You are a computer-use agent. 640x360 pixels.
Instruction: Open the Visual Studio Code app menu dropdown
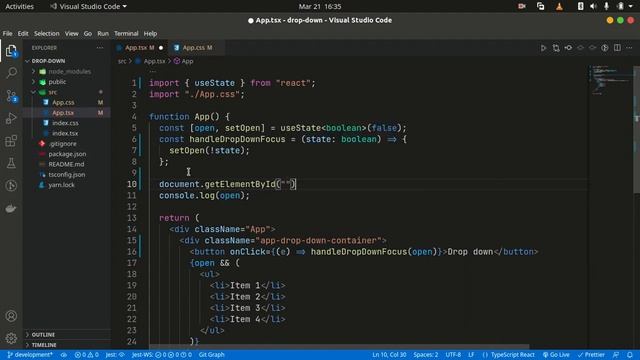88,6
